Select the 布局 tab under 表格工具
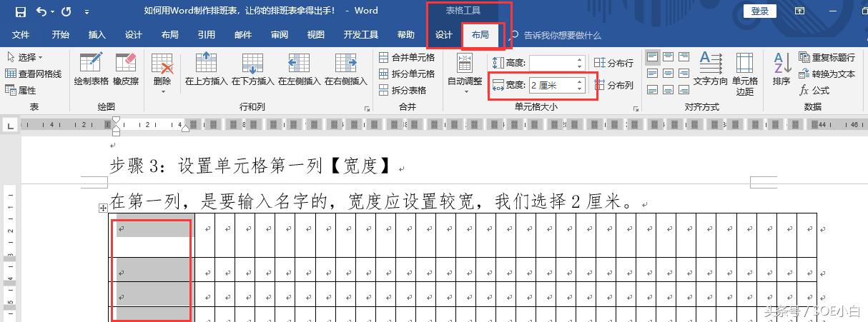The width and height of the screenshot is (868, 322). tap(480, 35)
